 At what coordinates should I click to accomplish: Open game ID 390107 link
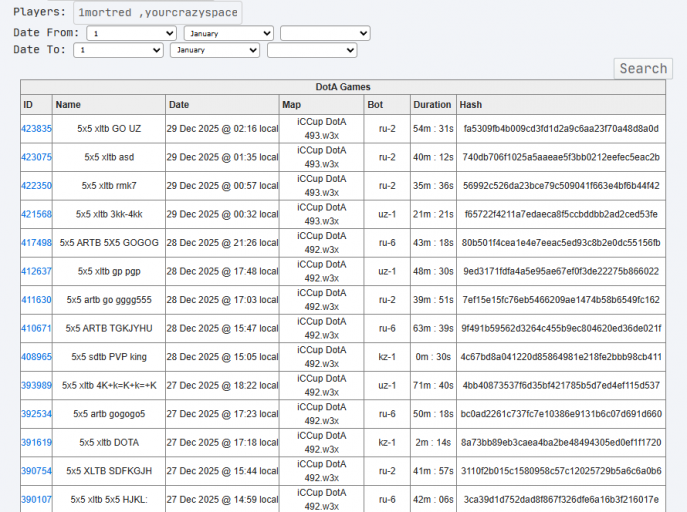(36, 500)
